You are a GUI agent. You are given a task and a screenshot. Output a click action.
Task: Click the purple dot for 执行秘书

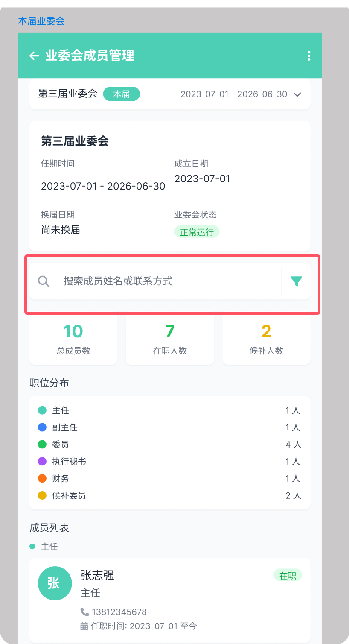click(42, 462)
